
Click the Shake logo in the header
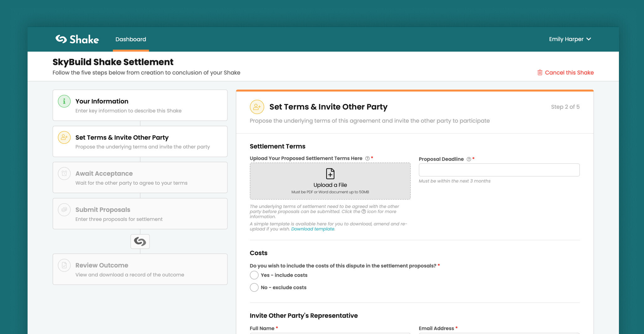(77, 39)
